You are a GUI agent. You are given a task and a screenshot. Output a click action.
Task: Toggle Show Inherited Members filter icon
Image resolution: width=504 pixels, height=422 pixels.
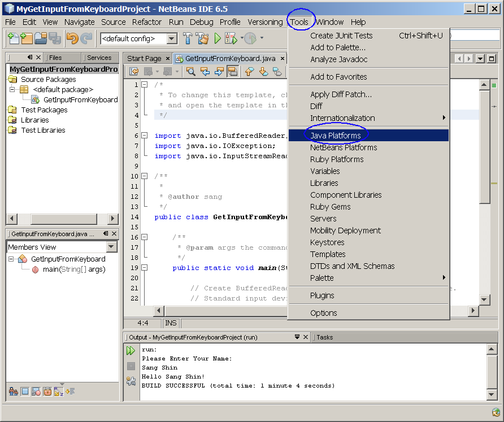click(x=13, y=391)
